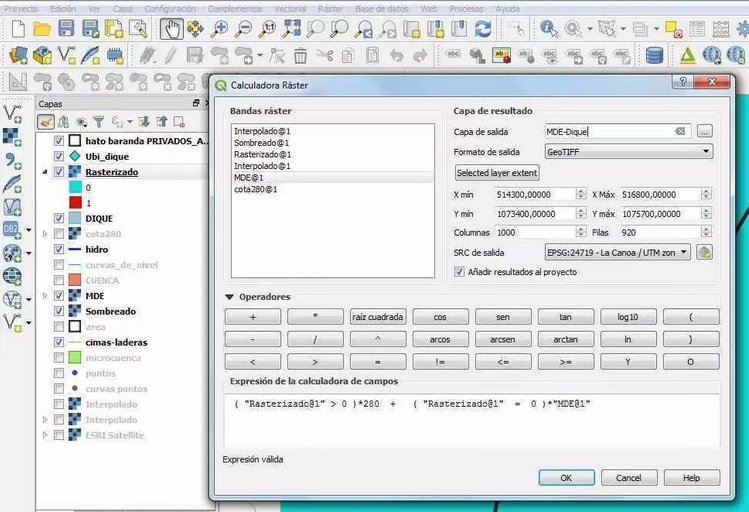This screenshot has height=512, width=749.
Task: Click the Refresh map icon
Action: click(x=483, y=29)
